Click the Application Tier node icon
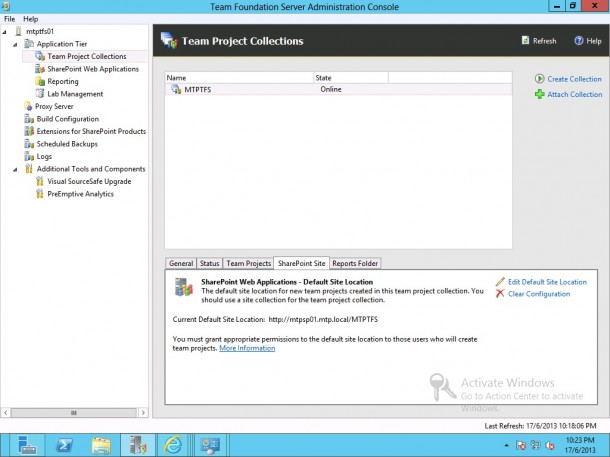610x457 pixels. pyautogui.click(x=29, y=44)
